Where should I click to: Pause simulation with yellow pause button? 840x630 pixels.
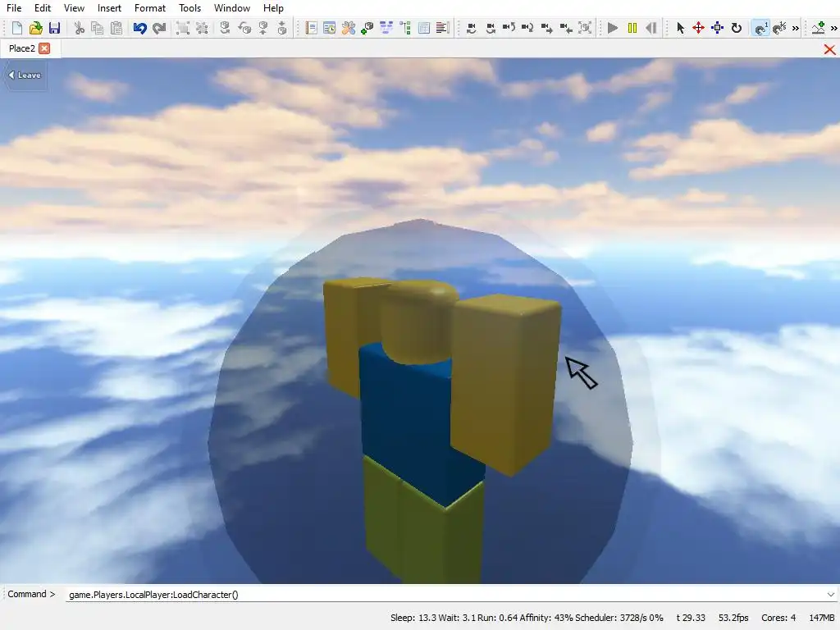[632, 28]
